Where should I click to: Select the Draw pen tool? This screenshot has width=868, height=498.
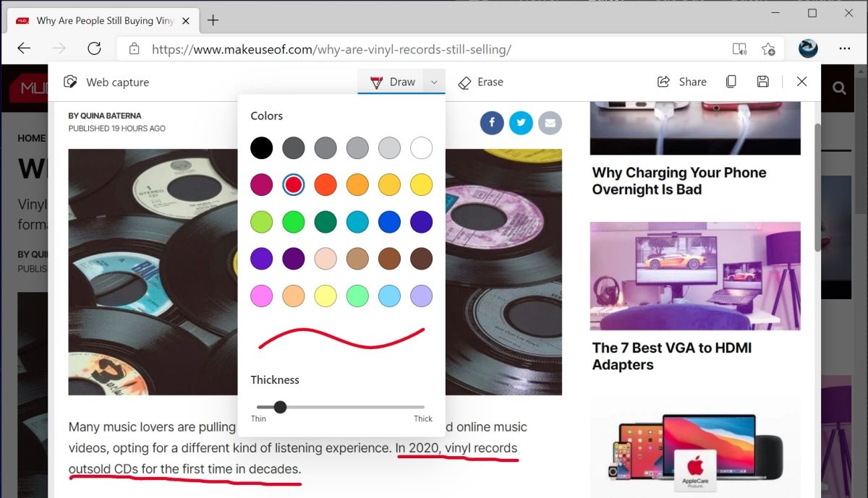click(391, 82)
